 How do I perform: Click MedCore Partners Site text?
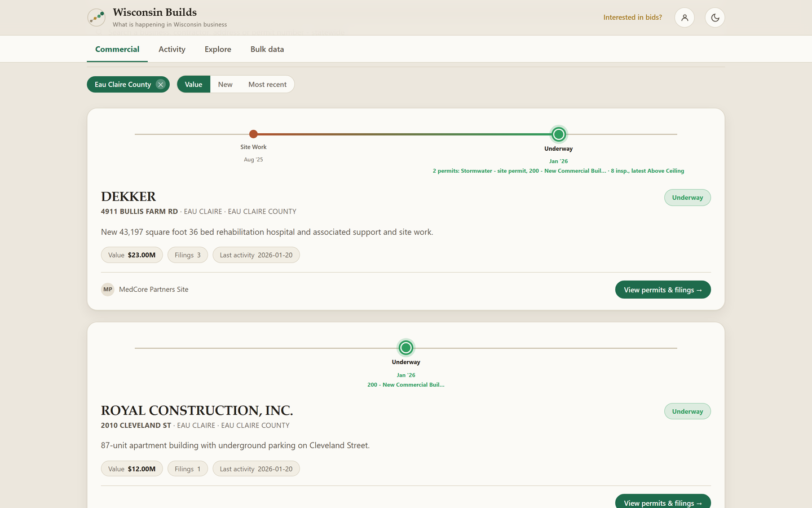click(153, 290)
